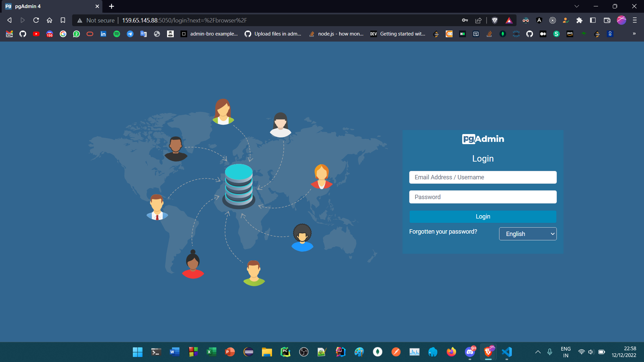Open the Telegram bookmark
This screenshot has width=644, height=362.
point(130,34)
